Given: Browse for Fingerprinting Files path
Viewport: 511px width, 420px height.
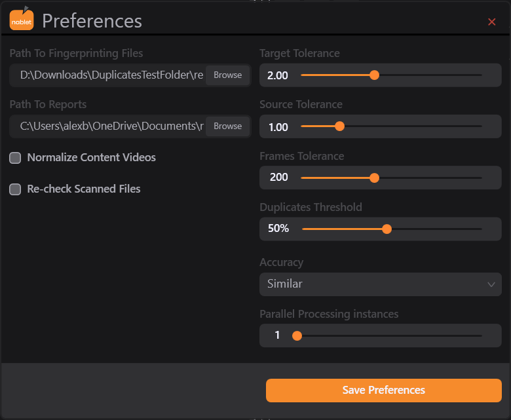Looking at the screenshot, I should (227, 75).
